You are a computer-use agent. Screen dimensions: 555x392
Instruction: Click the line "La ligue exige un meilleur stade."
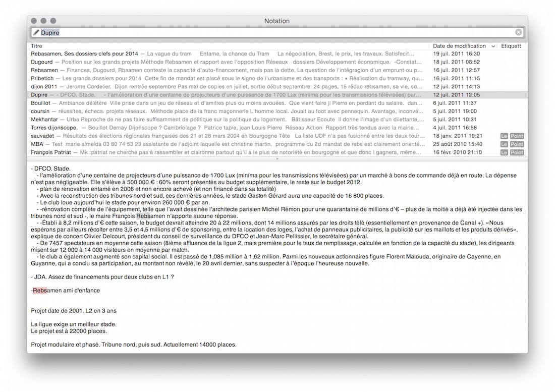[x=74, y=324]
